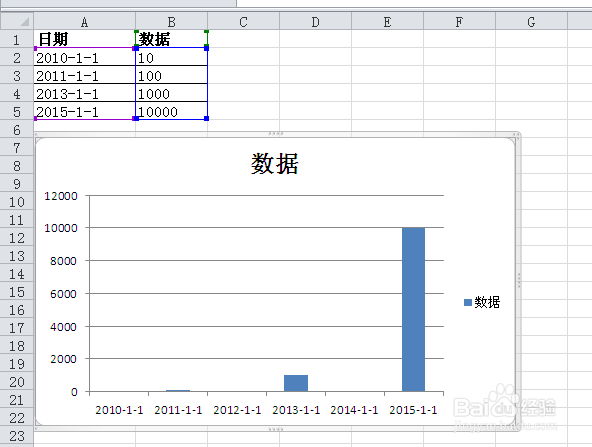Click the blue legend color marker
592x447 pixels.
(468, 302)
